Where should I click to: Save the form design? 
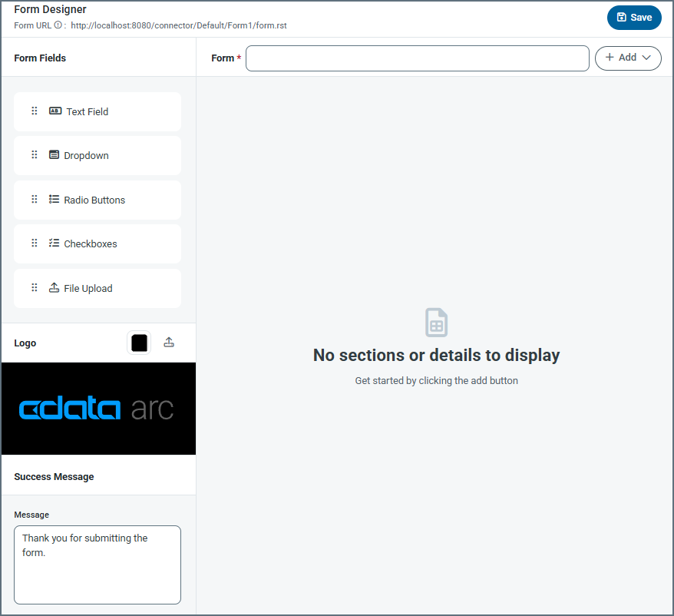pos(634,18)
